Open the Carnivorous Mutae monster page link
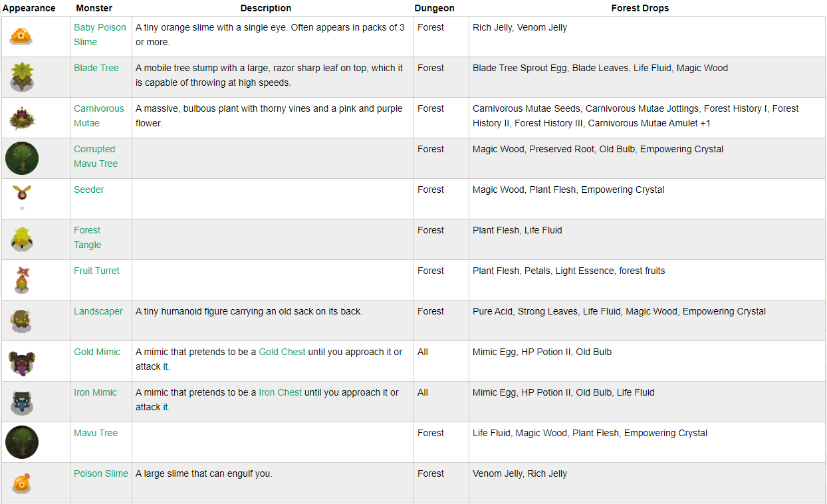 98,108
